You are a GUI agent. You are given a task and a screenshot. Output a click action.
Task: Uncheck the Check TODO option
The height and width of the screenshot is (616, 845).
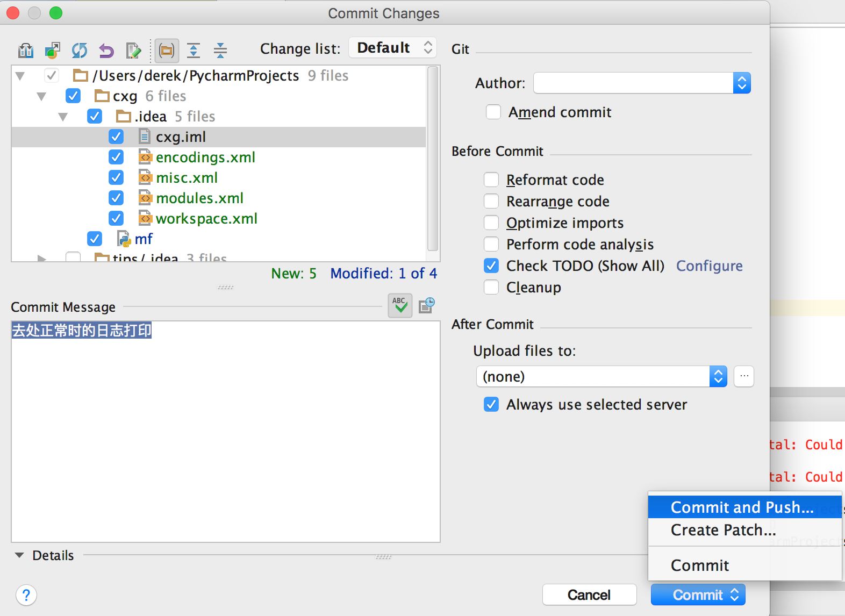491,266
